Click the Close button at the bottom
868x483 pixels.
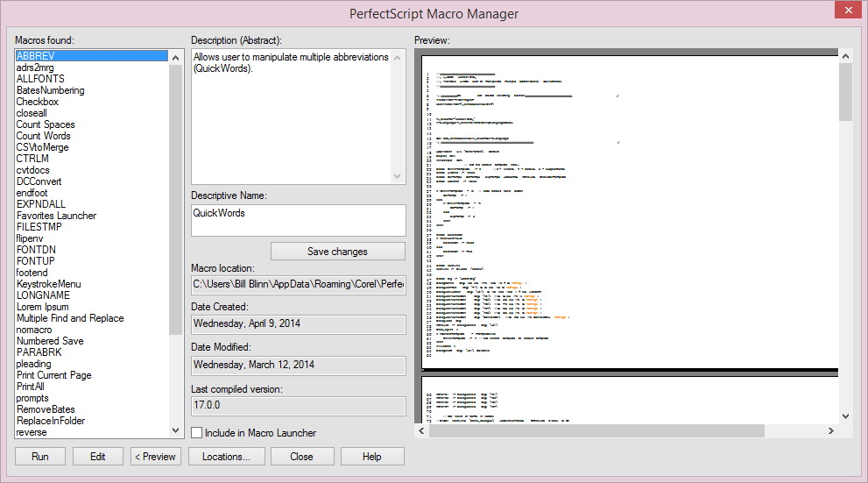point(301,457)
